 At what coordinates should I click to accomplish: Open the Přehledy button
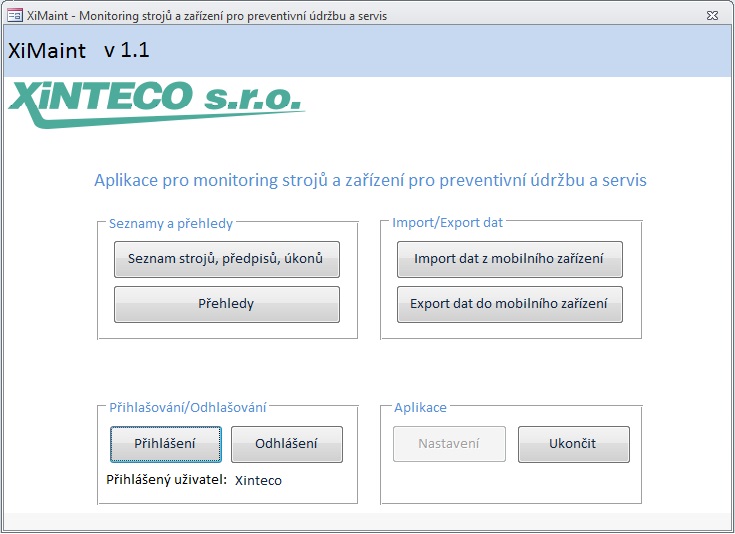point(227,304)
